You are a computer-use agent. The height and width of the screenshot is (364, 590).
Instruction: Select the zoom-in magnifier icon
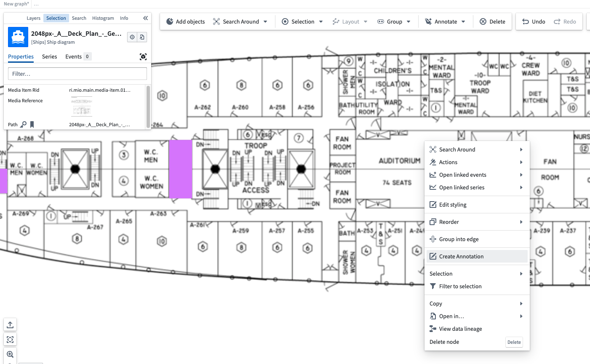tap(10, 354)
